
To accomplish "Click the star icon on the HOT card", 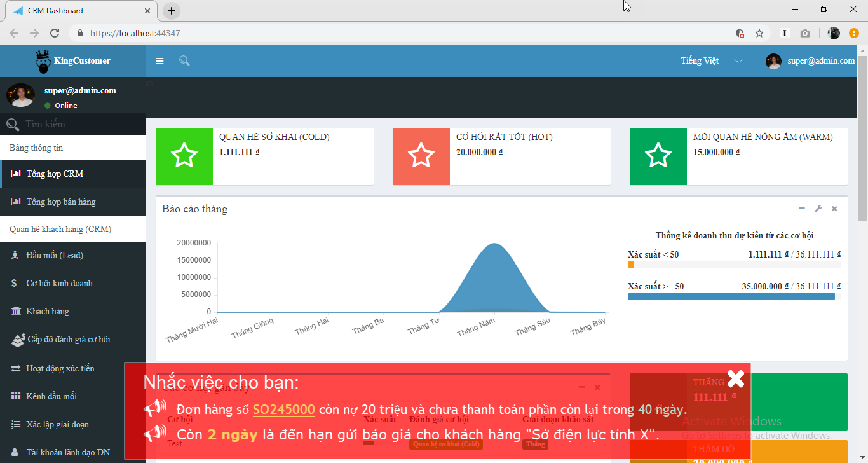I will (x=421, y=156).
